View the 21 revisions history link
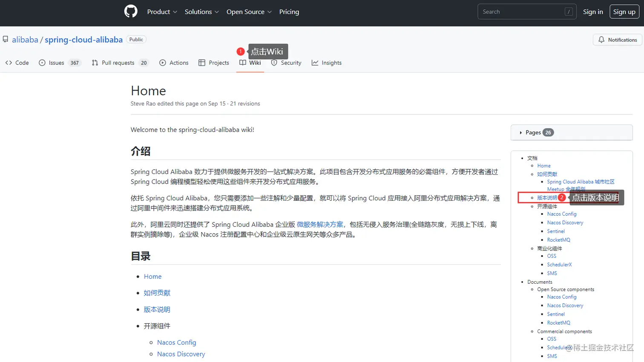The height and width of the screenshot is (362, 644). pyautogui.click(x=245, y=104)
